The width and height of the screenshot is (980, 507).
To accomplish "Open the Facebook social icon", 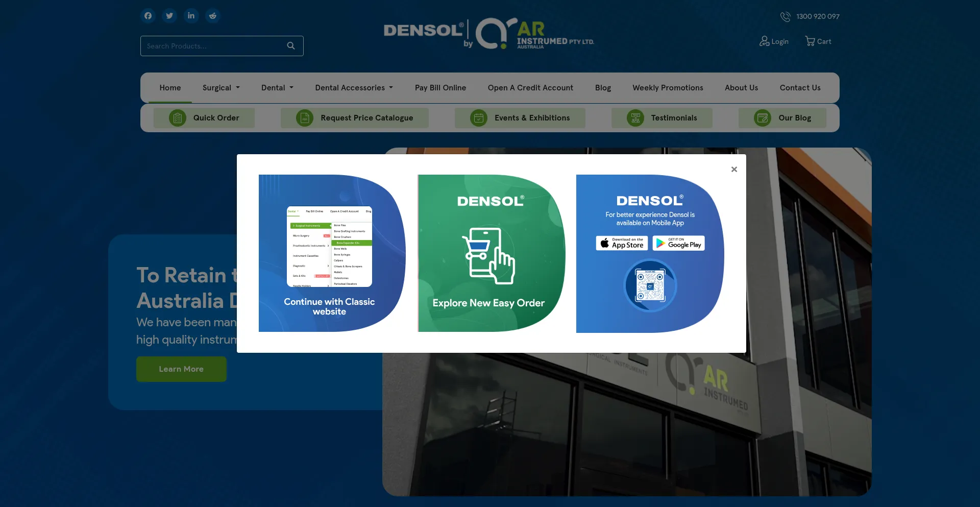I will click(148, 16).
